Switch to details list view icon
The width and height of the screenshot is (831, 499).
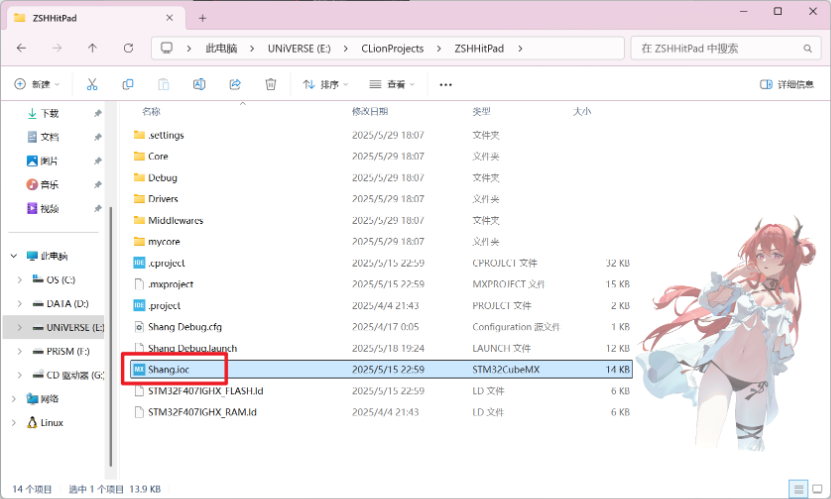798,488
